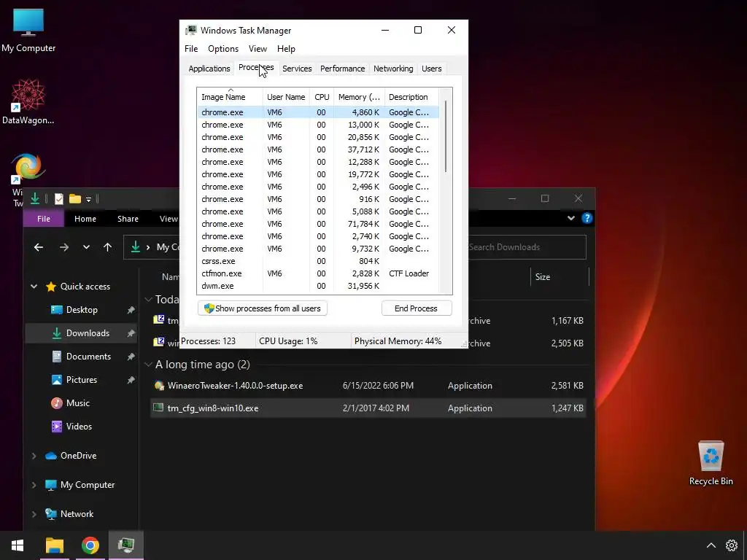The height and width of the screenshot is (560, 747).
Task: Click Task Manager process list scrollbar
Action: pos(446,136)
